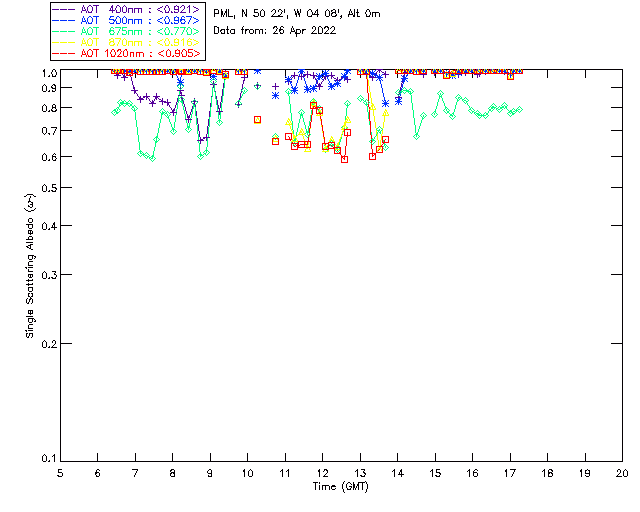
Task: Click the 7 x-axis hour label
Action: click(135, 473)
